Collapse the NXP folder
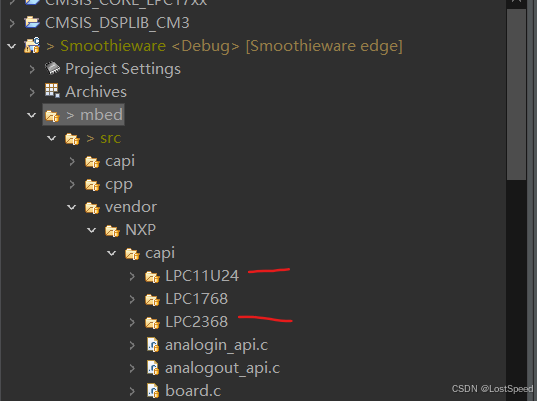This screenshot has width=537, height=401. click(91, 230)
